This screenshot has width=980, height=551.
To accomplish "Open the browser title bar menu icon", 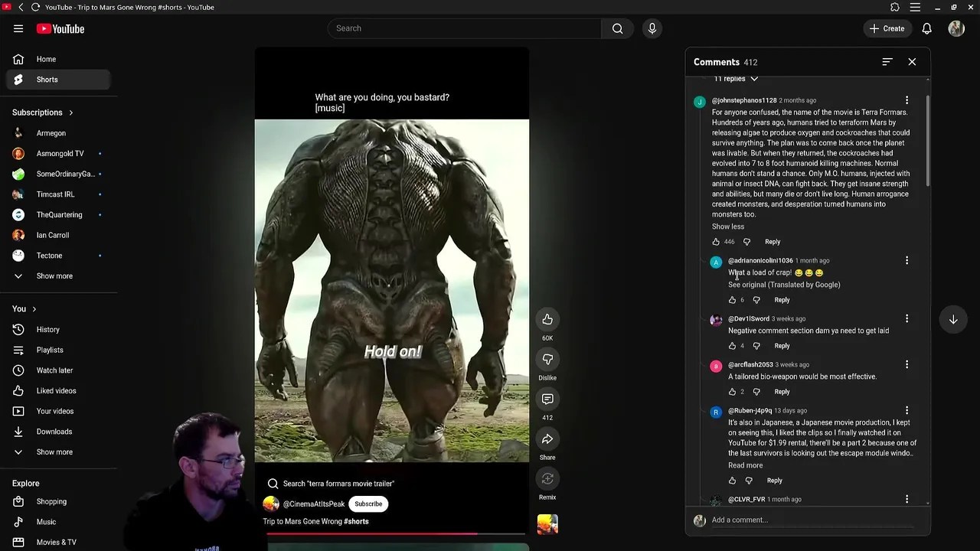I will 915,7.
